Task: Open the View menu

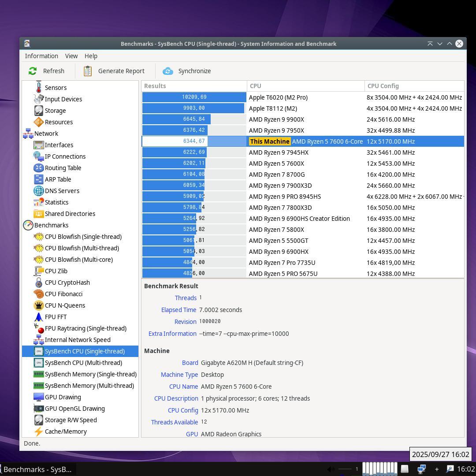Action: tap(71, 56)
